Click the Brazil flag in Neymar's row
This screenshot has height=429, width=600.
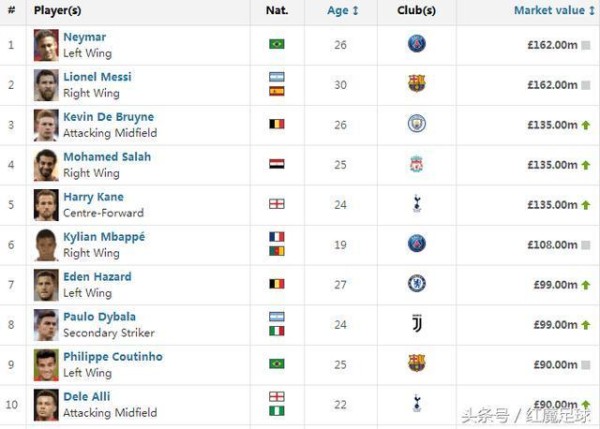click(277, 44)
